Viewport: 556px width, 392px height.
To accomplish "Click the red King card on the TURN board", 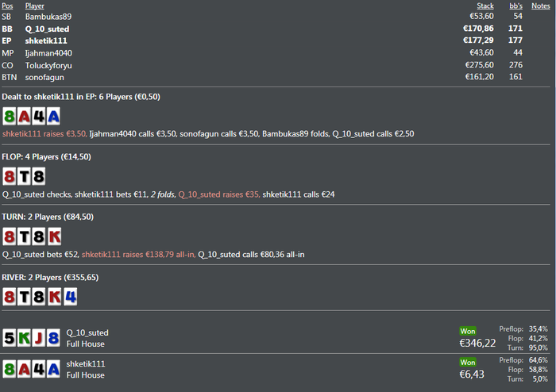I will [53, 236].
